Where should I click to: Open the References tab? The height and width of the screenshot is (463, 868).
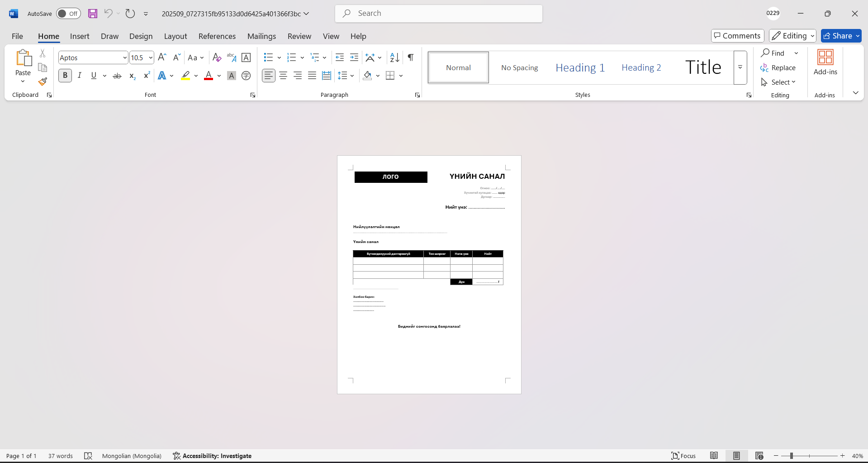click(x=217, y=36)
